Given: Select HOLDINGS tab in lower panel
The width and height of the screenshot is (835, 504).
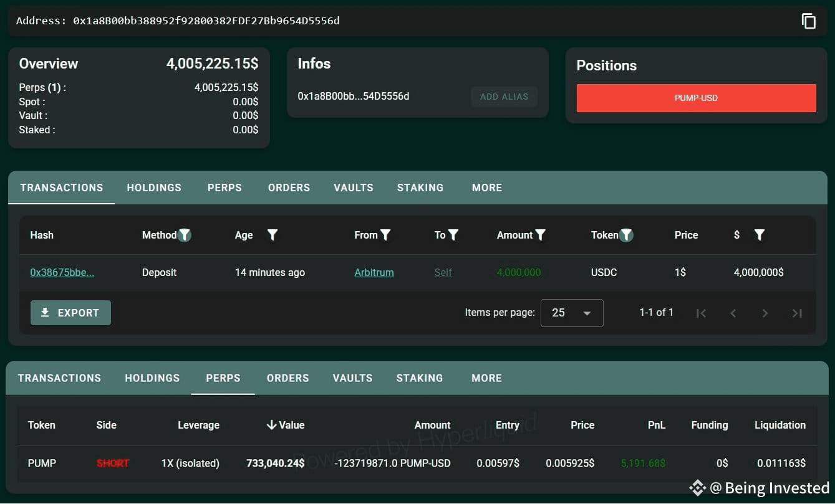Looking at the screenshot, I should [x=152, y=378].
